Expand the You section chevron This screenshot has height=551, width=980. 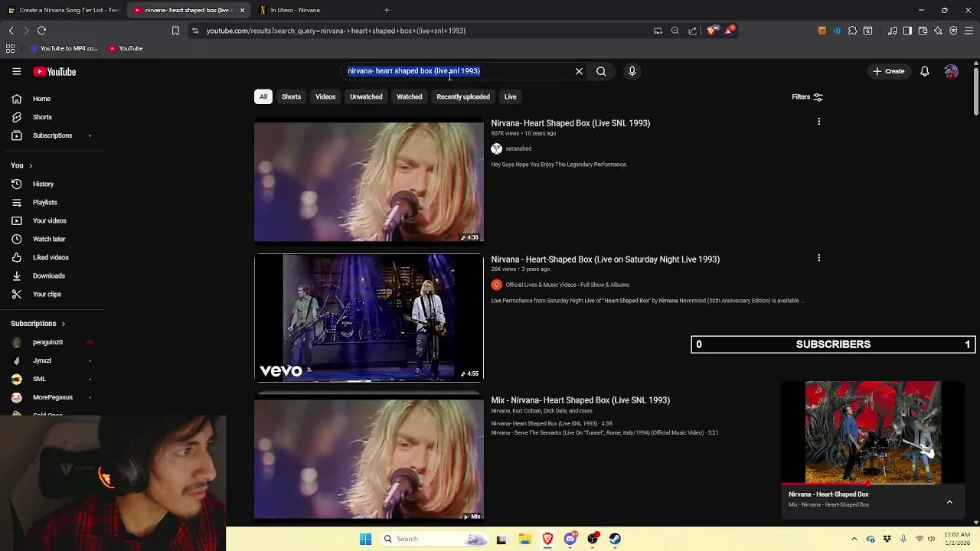click(30, 165)
